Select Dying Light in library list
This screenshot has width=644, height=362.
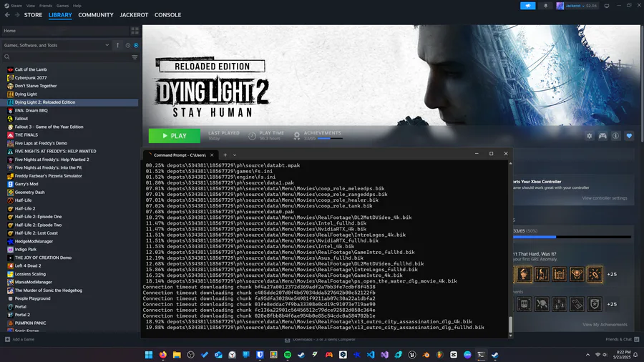point(26,94)
